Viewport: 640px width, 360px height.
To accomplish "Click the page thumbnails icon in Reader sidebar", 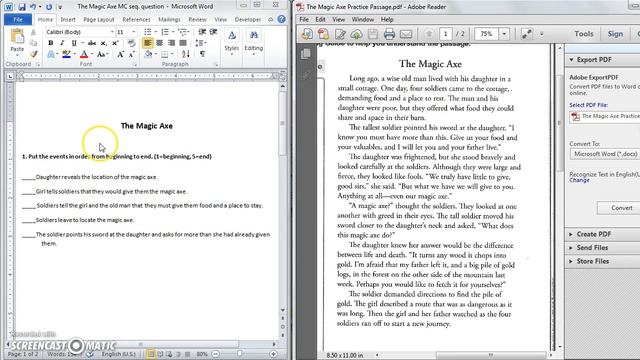I will [306, 53].
